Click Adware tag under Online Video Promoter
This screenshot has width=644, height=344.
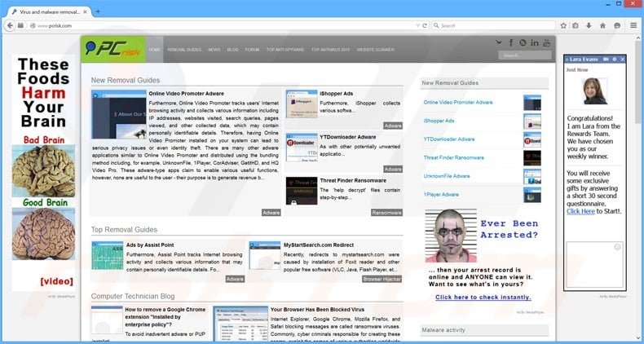(271, 213)
